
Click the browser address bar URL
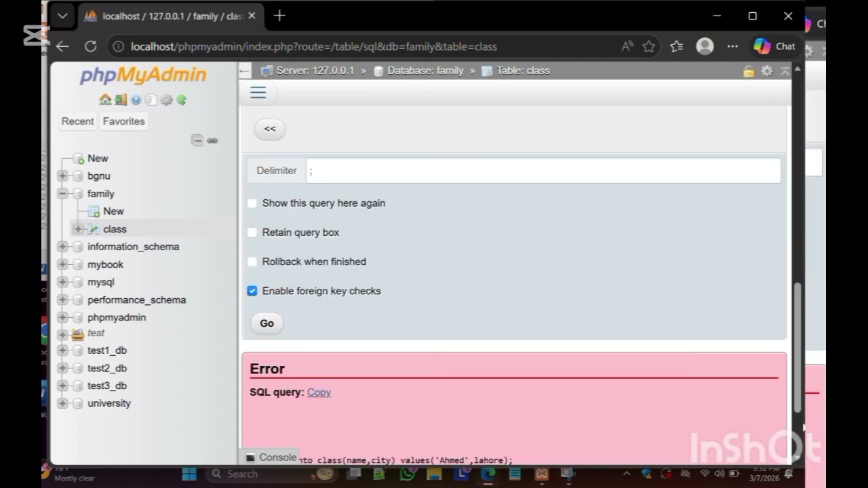click(x=314, y=47)
